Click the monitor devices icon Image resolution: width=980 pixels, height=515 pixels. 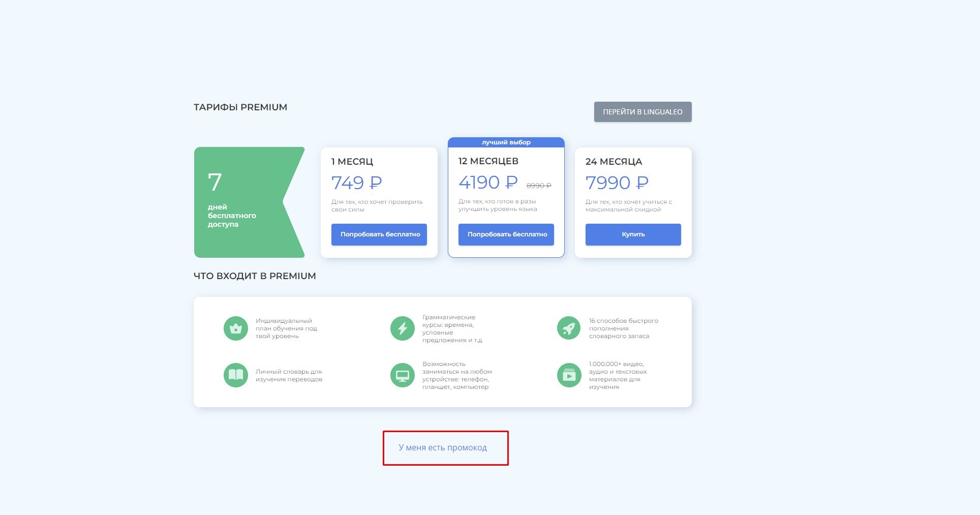tap(403, 375)
